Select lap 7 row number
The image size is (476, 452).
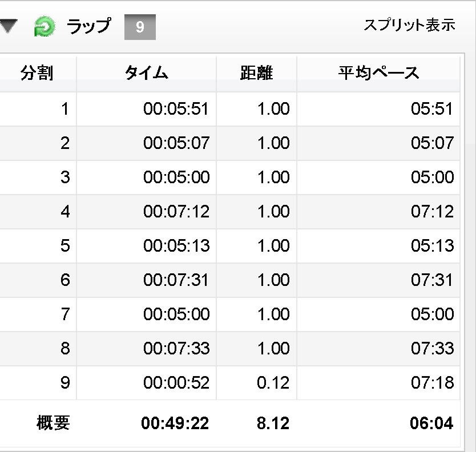click(65, 314)
